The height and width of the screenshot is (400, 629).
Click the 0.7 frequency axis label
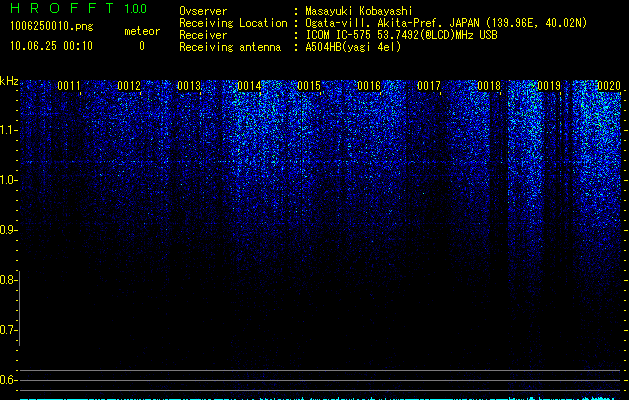pos(8,330)
